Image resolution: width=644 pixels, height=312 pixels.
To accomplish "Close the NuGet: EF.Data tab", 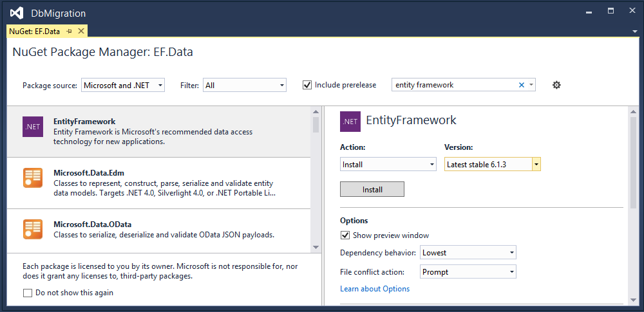I will click(x=81, y=31).
